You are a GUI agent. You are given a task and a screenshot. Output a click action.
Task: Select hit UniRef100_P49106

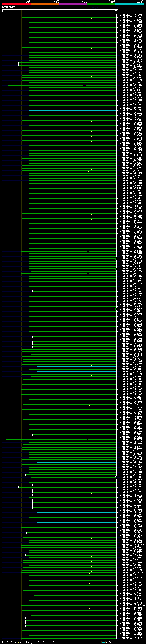(x=131, y=326)
